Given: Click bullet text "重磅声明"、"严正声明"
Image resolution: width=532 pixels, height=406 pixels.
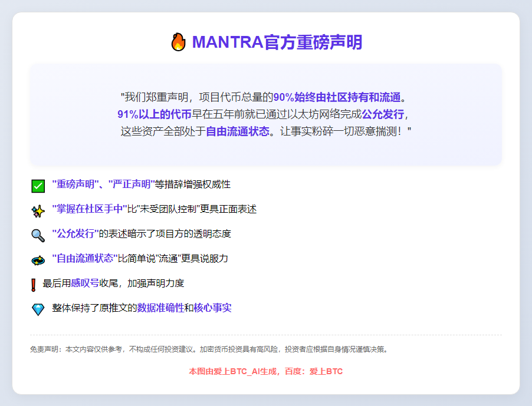Looking at the screenshot, I should pyautogui.click(x=103, y=184).
